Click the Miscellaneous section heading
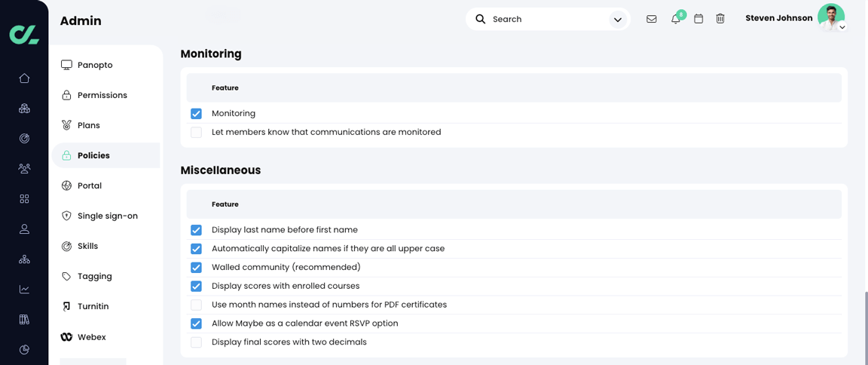The height and width of the screenshot is (365, 868). point(220,170)
